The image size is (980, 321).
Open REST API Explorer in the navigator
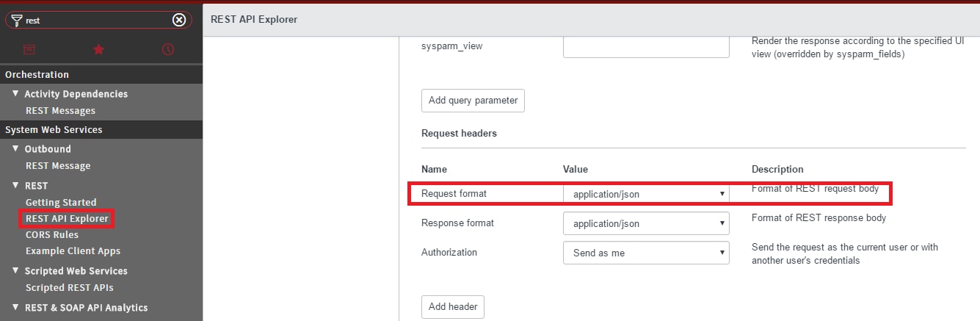pos(67,218)
